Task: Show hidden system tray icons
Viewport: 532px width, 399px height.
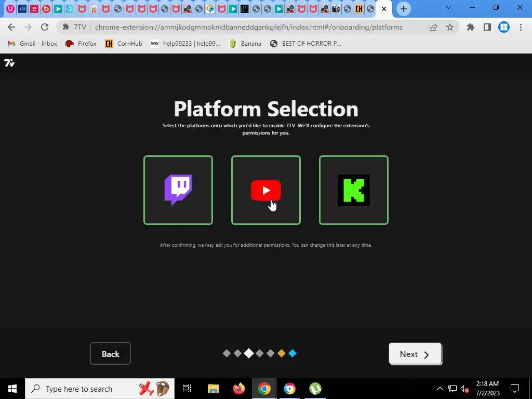Action: (440, 389)
